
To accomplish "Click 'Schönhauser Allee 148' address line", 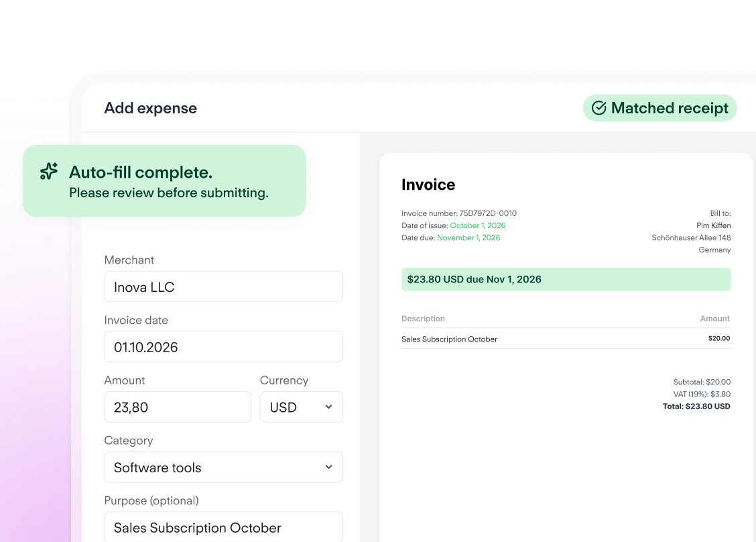I will click(x=692, y=237).
